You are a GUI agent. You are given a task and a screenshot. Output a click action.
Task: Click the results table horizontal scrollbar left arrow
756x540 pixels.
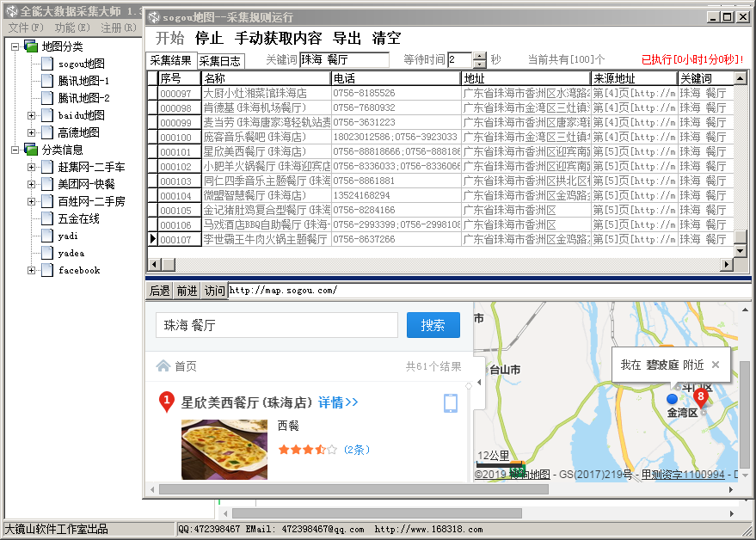[154, 264]
